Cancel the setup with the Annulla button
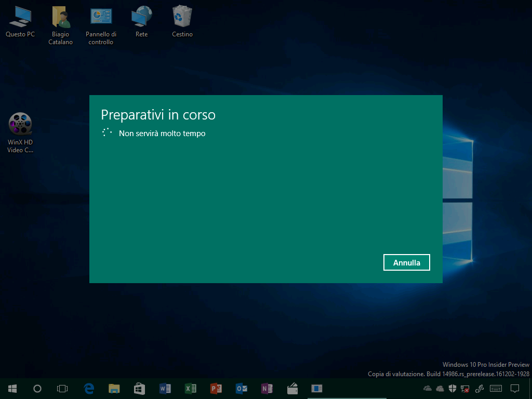Image resolution: width=532 pixels, height=399 pixels. click(406, 262)
